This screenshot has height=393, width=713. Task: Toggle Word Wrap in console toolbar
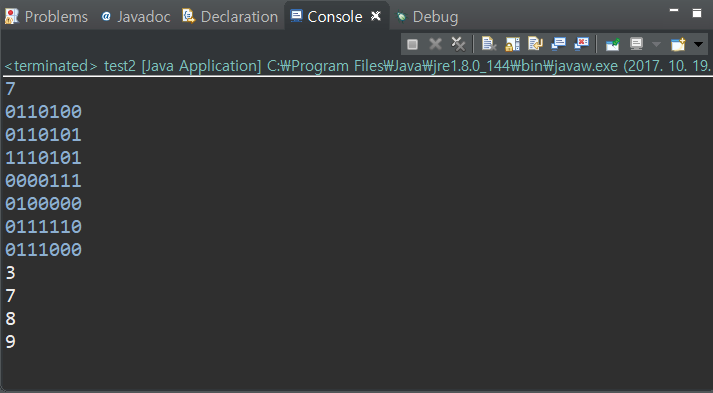tap(535, 44)
